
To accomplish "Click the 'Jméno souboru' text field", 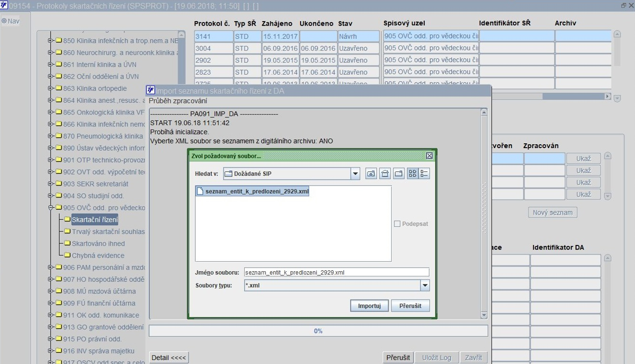I will pos(336,272).
